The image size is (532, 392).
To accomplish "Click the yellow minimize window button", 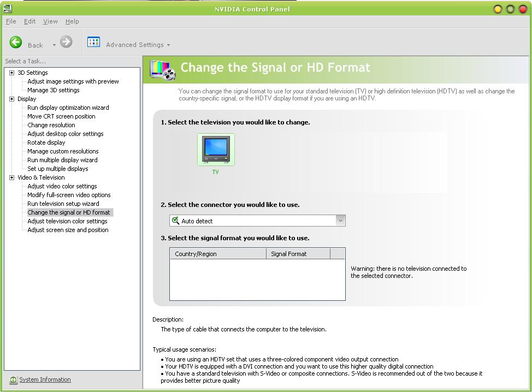I will pyautogui.click(x=498, y=9).
